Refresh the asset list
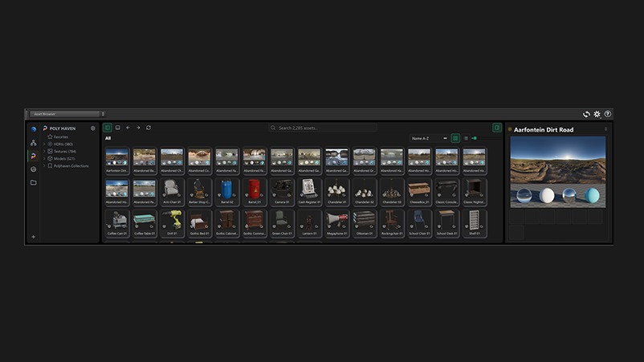 pyautogui.click(x=149, y=128)
